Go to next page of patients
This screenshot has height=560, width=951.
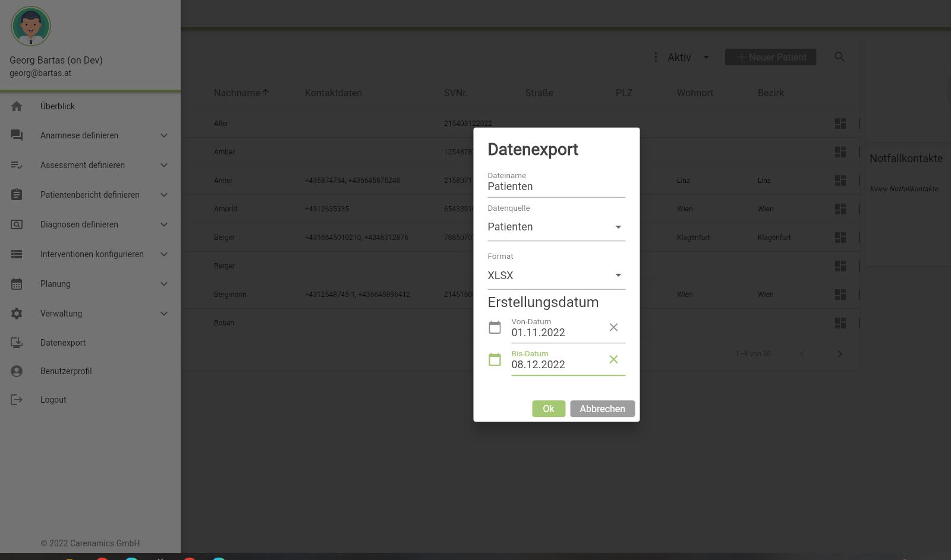pyautogui.click(x=839, y=354)
